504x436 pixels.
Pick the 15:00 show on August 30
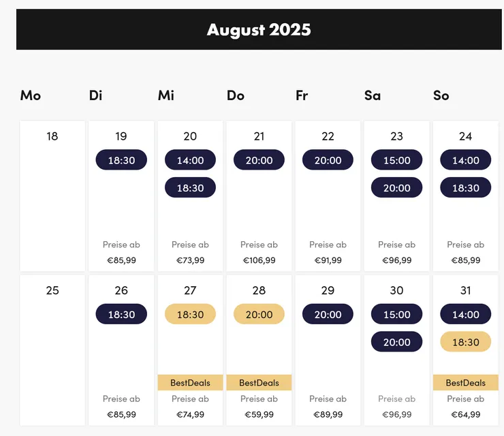pyautogui.click(x=396, y=314)
